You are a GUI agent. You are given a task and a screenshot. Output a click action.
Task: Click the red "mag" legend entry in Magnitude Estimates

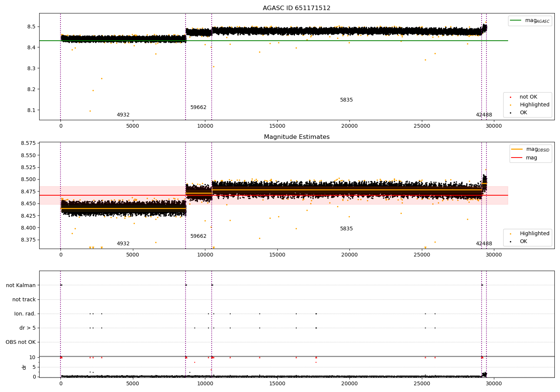coord(524,158)
